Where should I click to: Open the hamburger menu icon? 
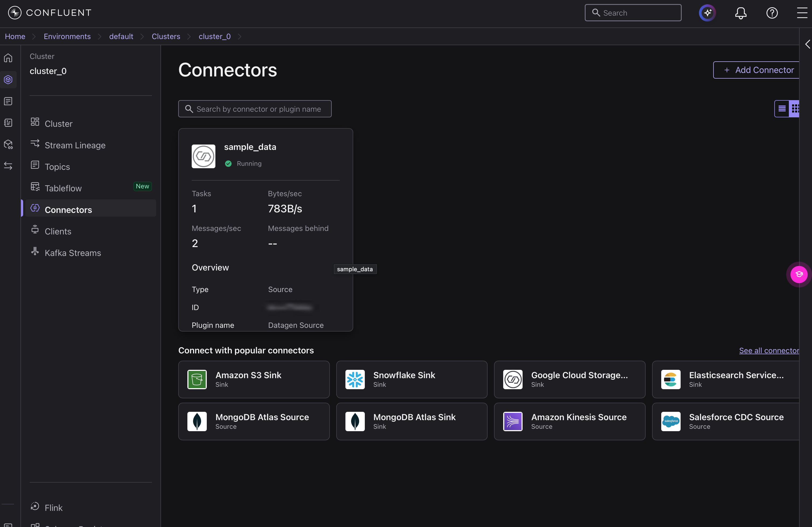click(x=802, y=13)
